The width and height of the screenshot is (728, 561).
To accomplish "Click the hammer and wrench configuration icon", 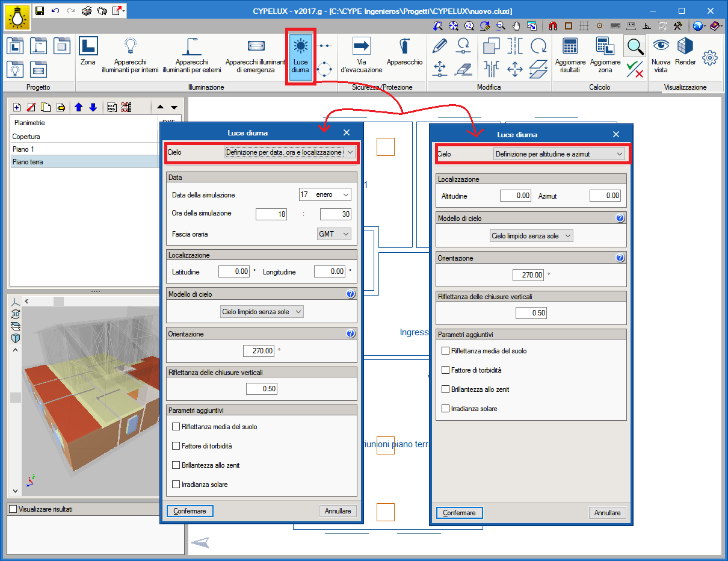I will 678,26.
